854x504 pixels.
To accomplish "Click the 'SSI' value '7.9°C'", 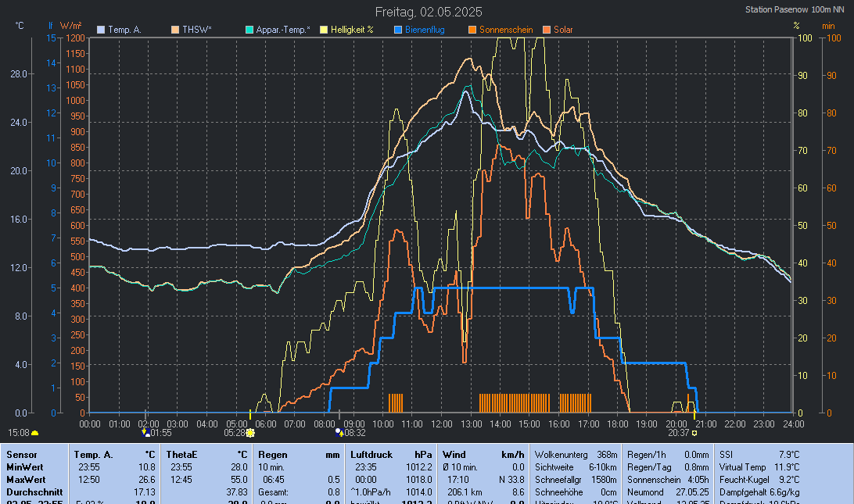I will [788, 455].
